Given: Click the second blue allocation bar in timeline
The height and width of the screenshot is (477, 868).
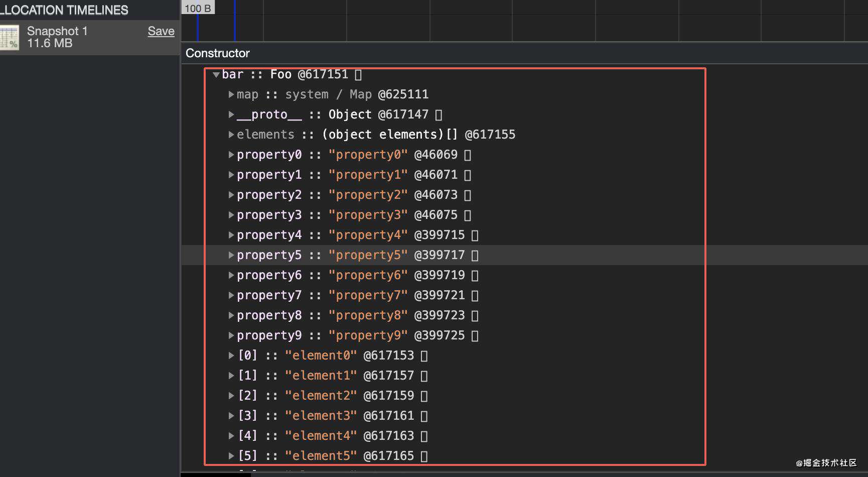Looking at the screenshot, I should click(234, 21).
